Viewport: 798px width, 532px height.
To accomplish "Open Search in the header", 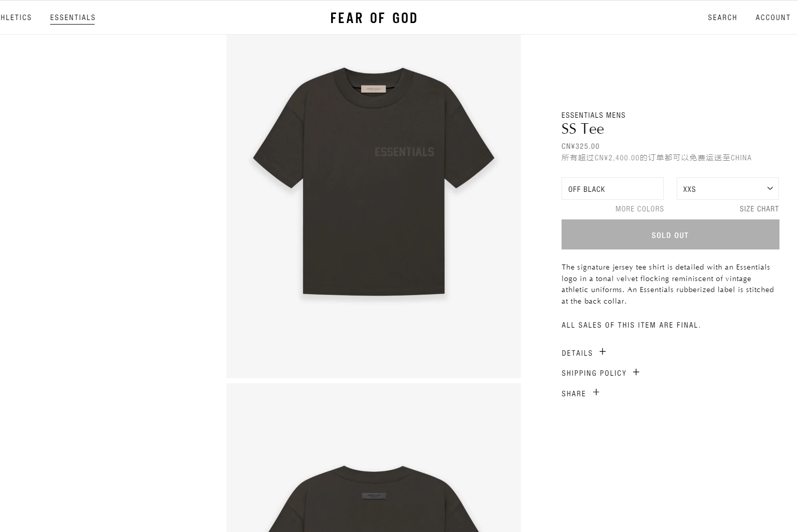I will tap(722, 18).
